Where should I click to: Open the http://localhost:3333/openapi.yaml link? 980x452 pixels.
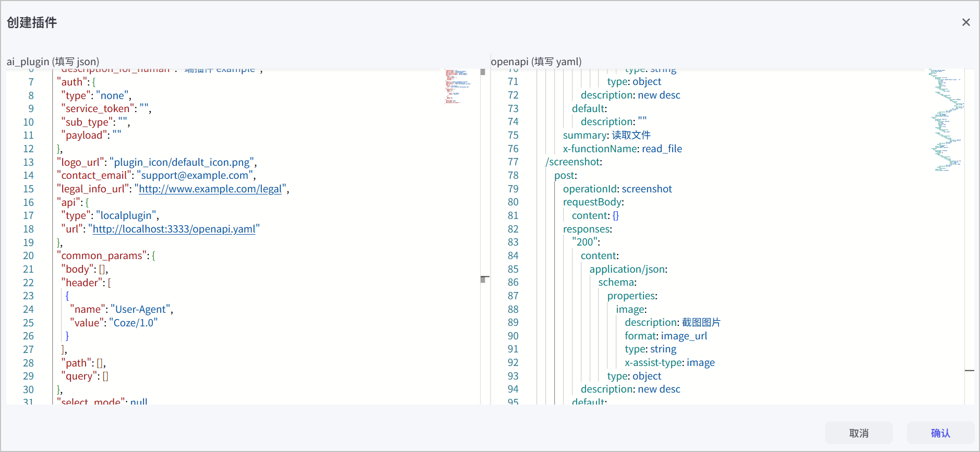(x=174, y=229)
